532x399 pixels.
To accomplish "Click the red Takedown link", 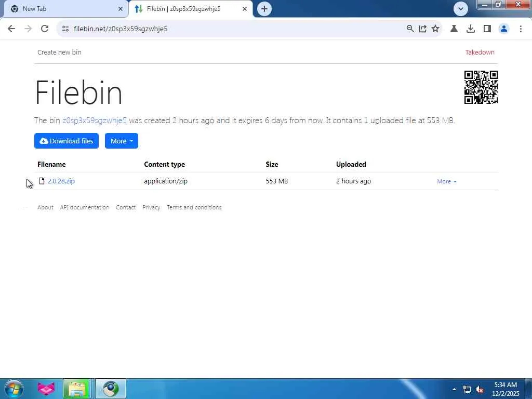I will tap(480, 52).
